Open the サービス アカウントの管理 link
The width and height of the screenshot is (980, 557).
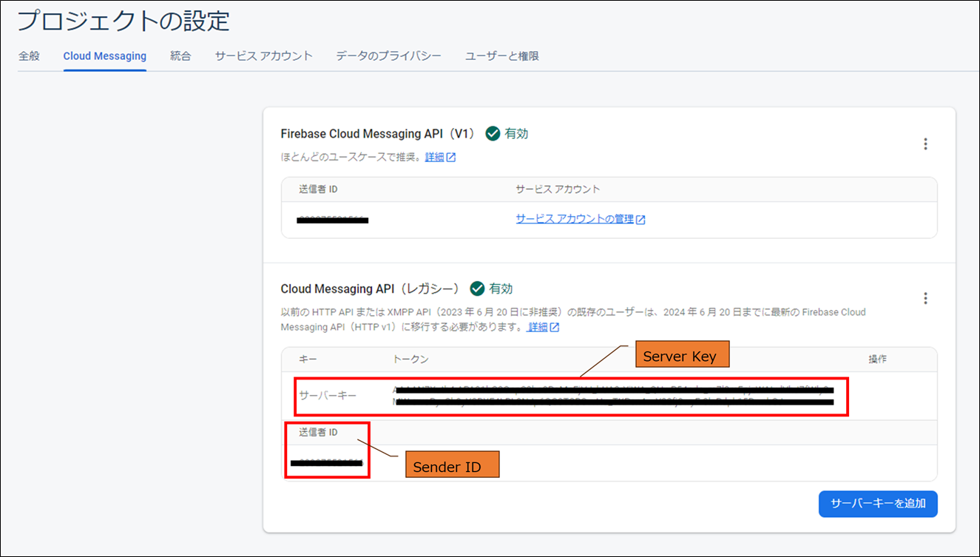point(575,219)
